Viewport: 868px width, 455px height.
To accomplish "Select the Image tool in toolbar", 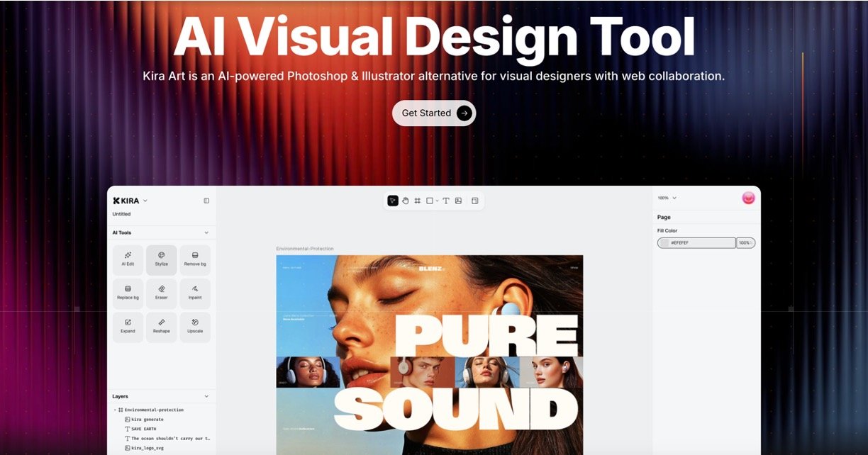I will click(458, 201).
